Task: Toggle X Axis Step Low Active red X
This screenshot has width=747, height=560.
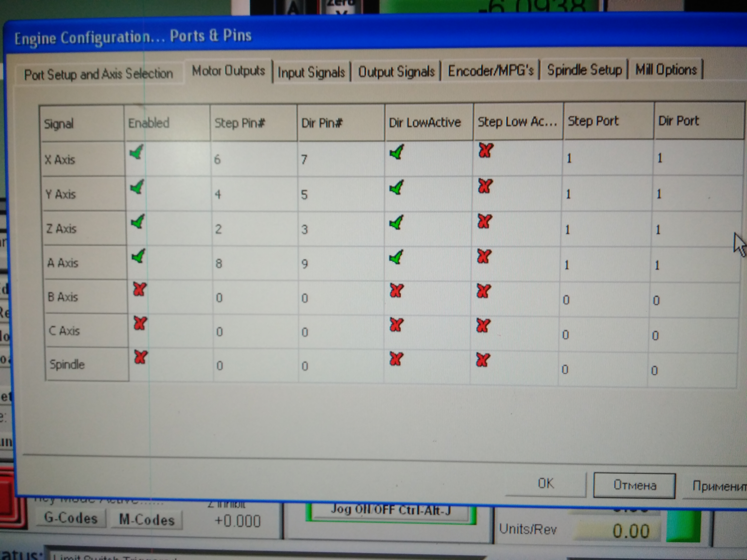Action: pyautogui.click(x=486, y=151)
